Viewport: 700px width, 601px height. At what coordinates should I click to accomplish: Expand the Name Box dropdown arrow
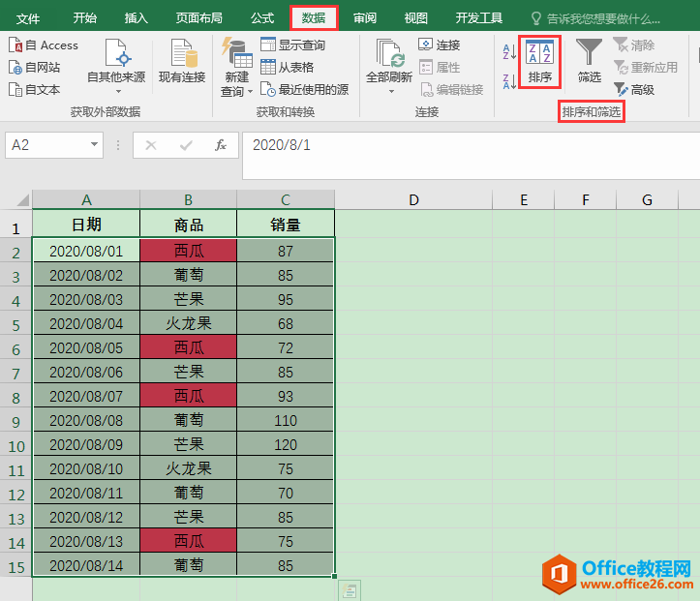(x=94, y=144)
